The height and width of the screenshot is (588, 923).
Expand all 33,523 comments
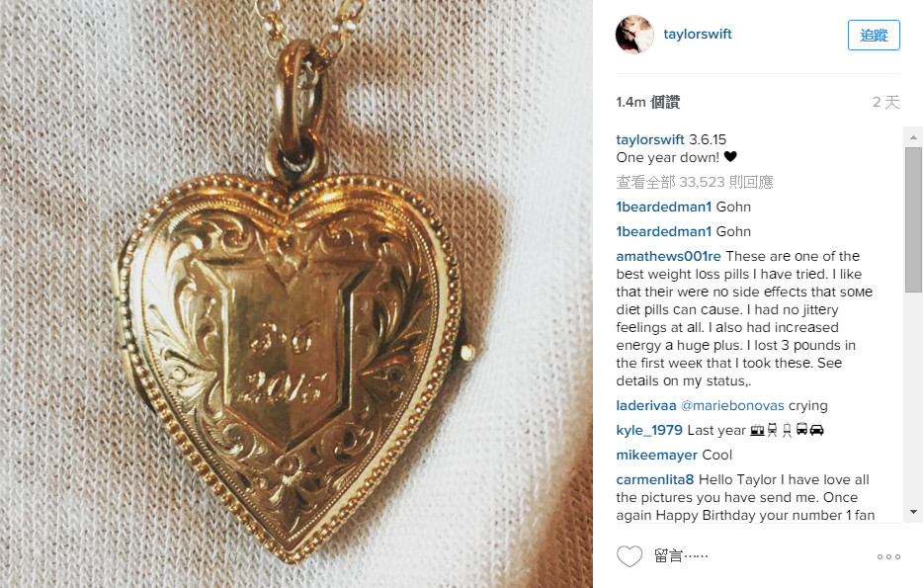coord(695,182)
